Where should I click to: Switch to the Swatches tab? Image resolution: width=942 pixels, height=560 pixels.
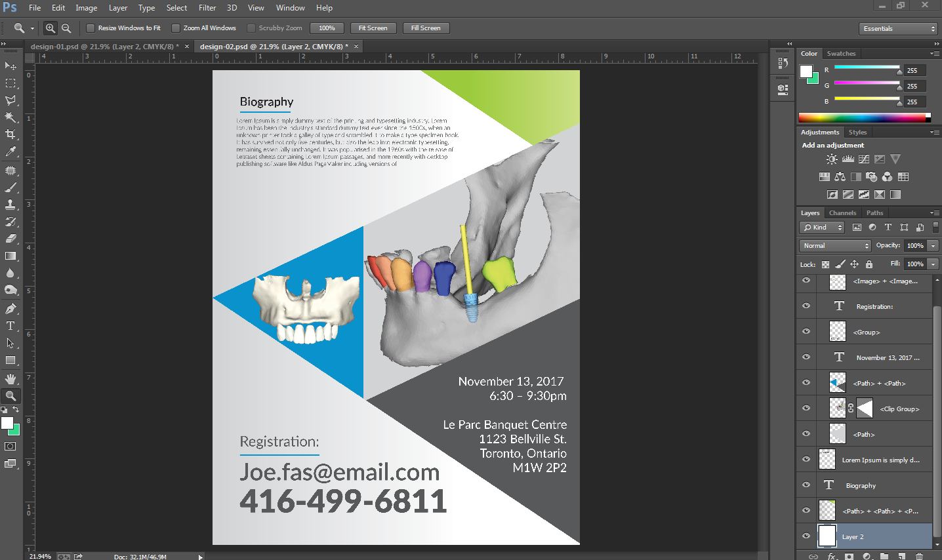click(841, 54)
